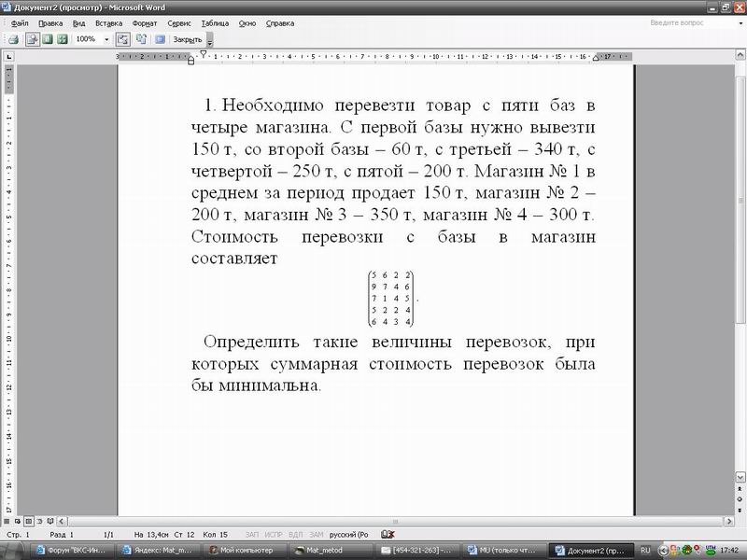Switch to Web Layout view icon
The height and width of the screenshot is (560, 747).
tap(18, 522)
